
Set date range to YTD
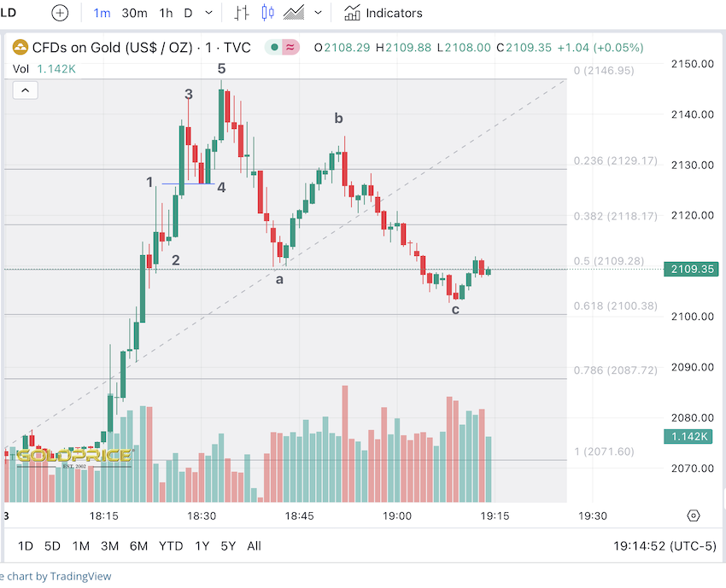[170, 545]
